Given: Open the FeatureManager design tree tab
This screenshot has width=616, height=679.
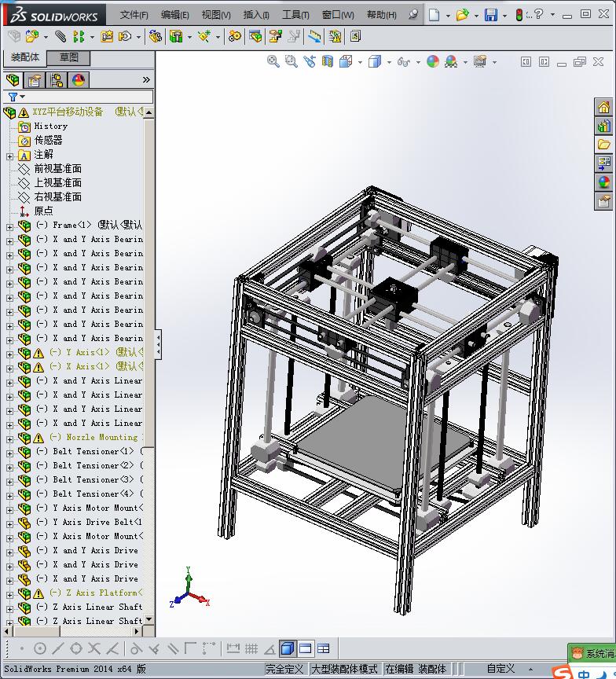Looking at the screenshot, I should (13, 79).
